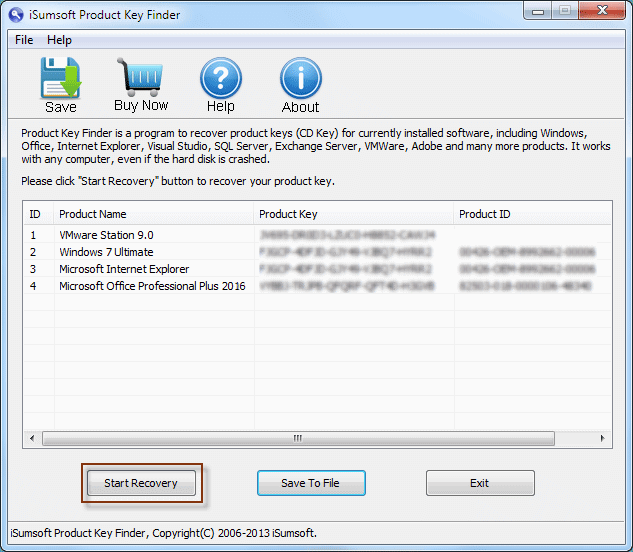Sort by the ID column header
This screenshot has width=633, height=552.
[x=38, y=214]
